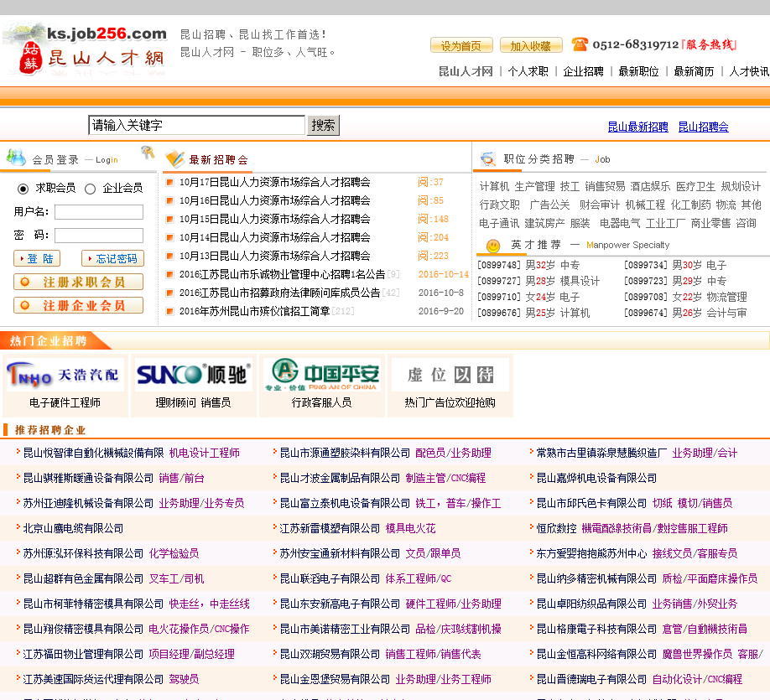Click the job fair pencil-note icon
The image size is (770, 700).
point(174,158)
